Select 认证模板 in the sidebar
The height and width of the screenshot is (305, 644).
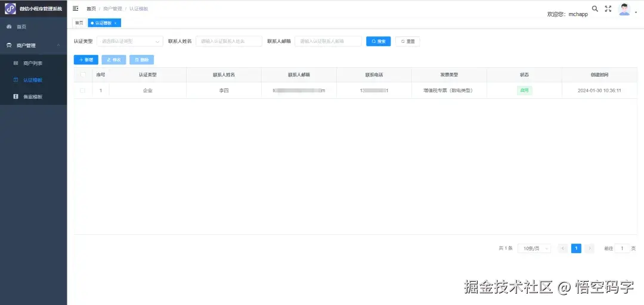[33, 80]
